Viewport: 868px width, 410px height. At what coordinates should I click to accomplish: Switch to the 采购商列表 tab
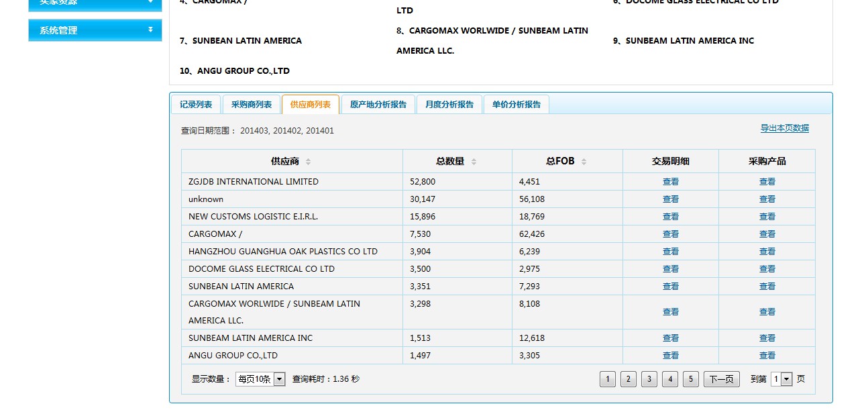252,105
